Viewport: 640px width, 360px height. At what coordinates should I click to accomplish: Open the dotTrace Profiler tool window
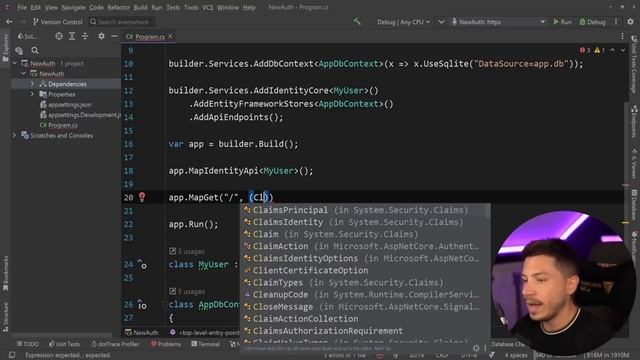[x=116, y=344]
